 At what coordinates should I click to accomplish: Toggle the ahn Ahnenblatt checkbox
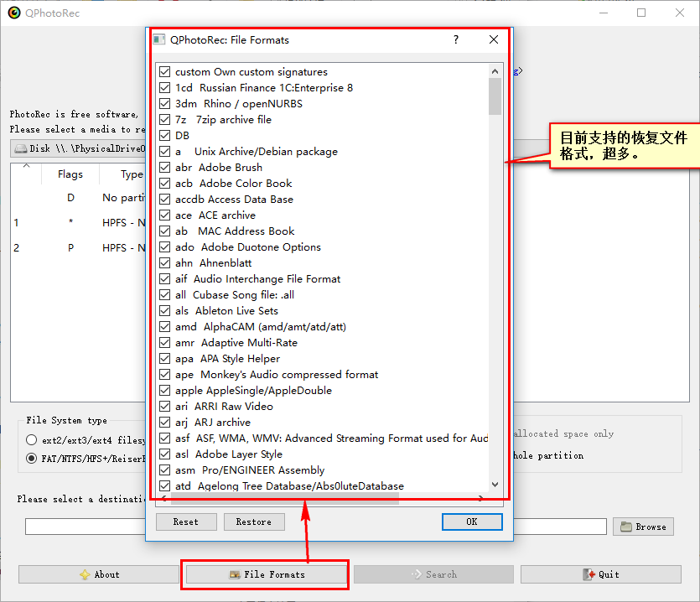click(165, 263)
